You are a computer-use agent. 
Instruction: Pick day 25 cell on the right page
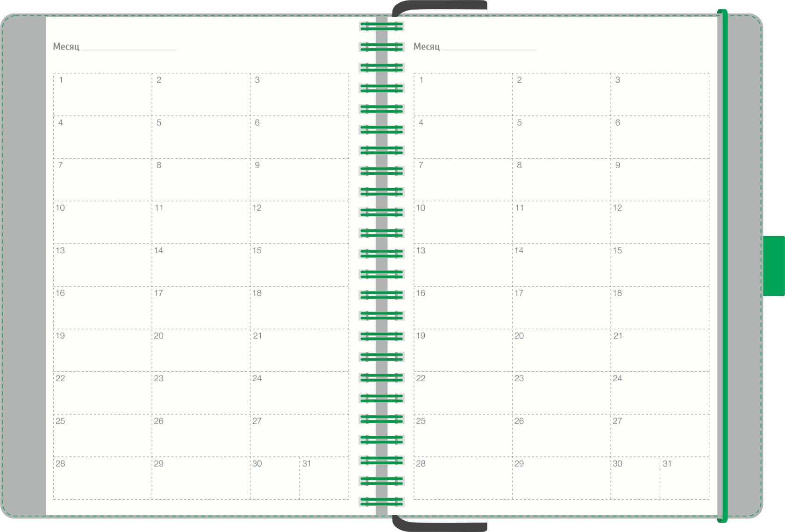tap(463, 435)
